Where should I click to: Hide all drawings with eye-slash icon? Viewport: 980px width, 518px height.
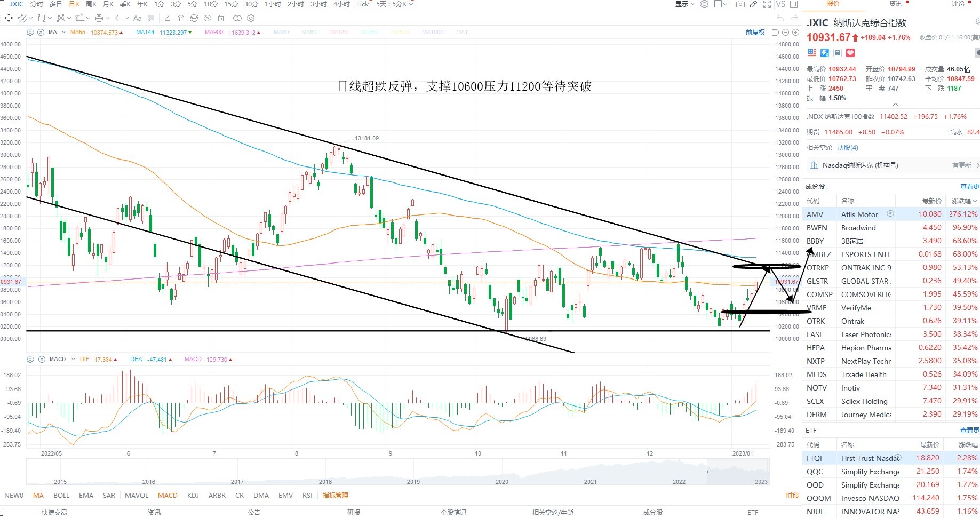208,18
